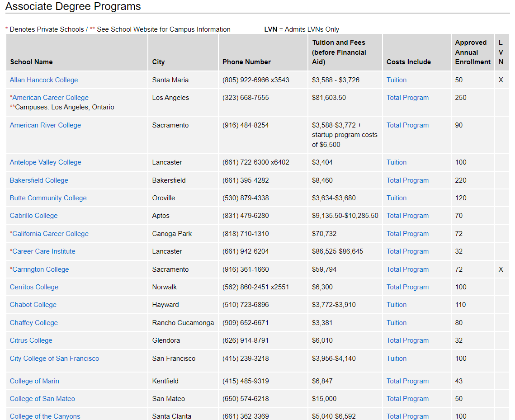Viewport: 515px width, 420px height.
Task: Click Tuition link for Allan Hancock College
Action: 397,80
